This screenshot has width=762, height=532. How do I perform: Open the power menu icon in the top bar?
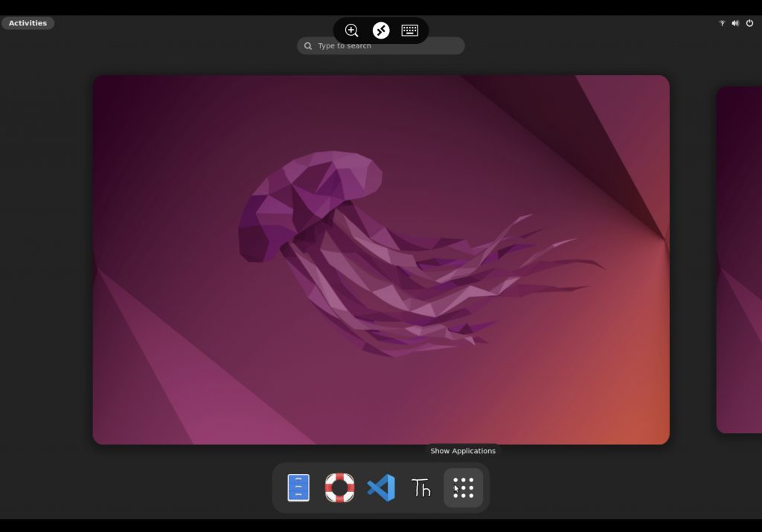click(749, 23)
